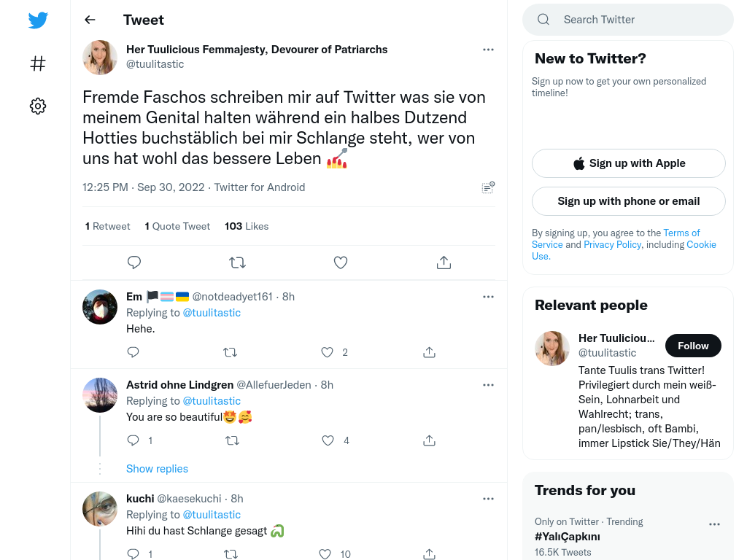Screen dimensions: 747x560
Task: Go back using the arrow beside Tweet
Action: coord(90,20)
